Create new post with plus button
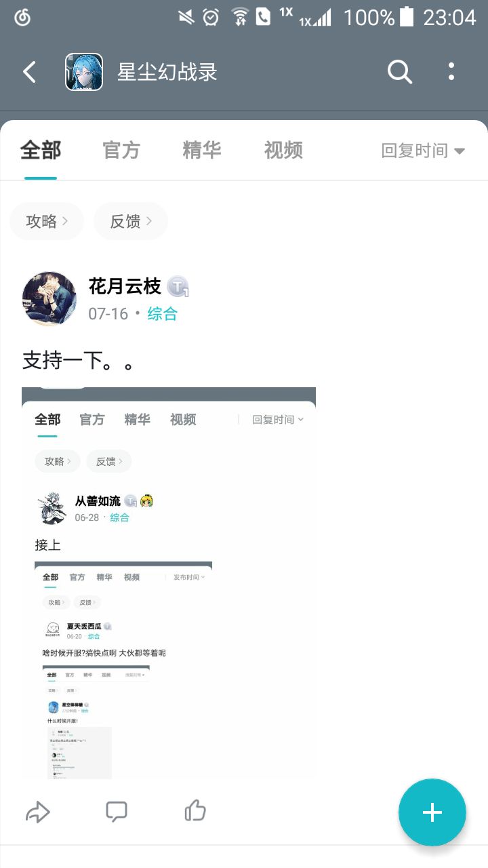 coord(432,812)
